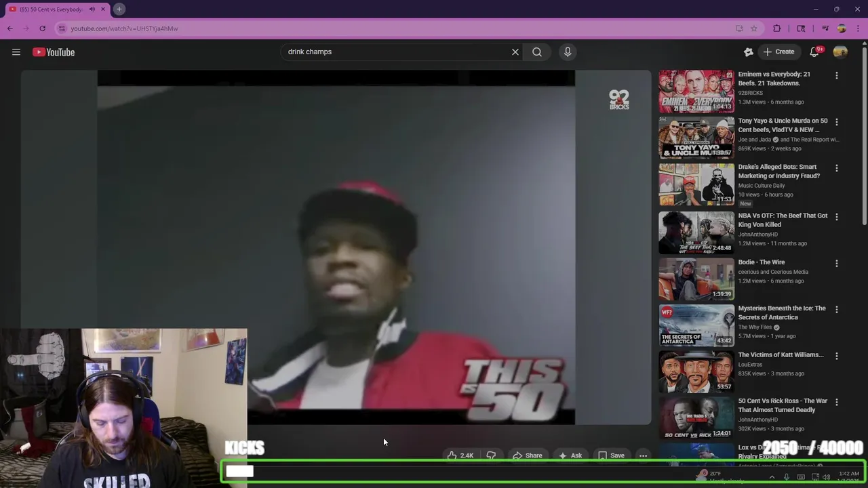The height and width of the screenshot is (488, 868).
Task: Open options for Victims of Katt Williams video
Action: coord(837,356)
